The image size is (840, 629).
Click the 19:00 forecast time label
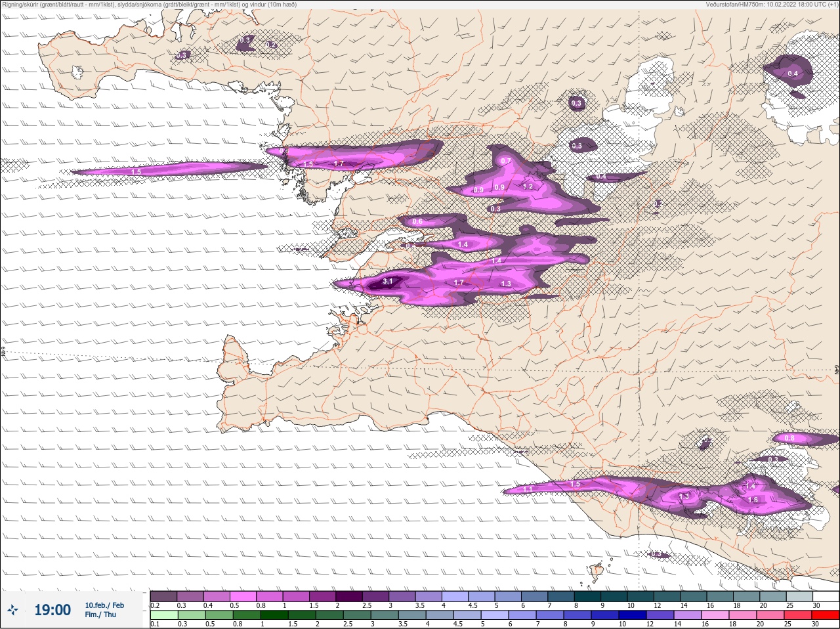coord(52,610)
